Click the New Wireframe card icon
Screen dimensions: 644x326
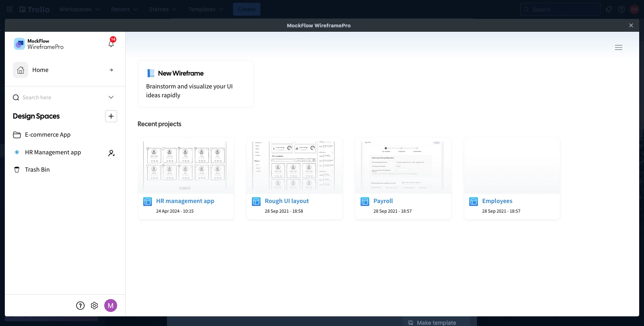click(x=151, y=73)
